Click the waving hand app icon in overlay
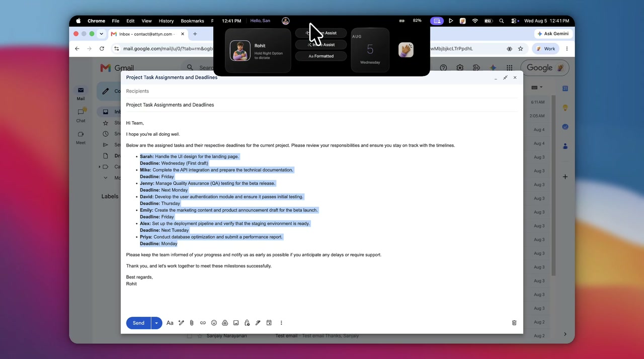 (x=406, y=50)
